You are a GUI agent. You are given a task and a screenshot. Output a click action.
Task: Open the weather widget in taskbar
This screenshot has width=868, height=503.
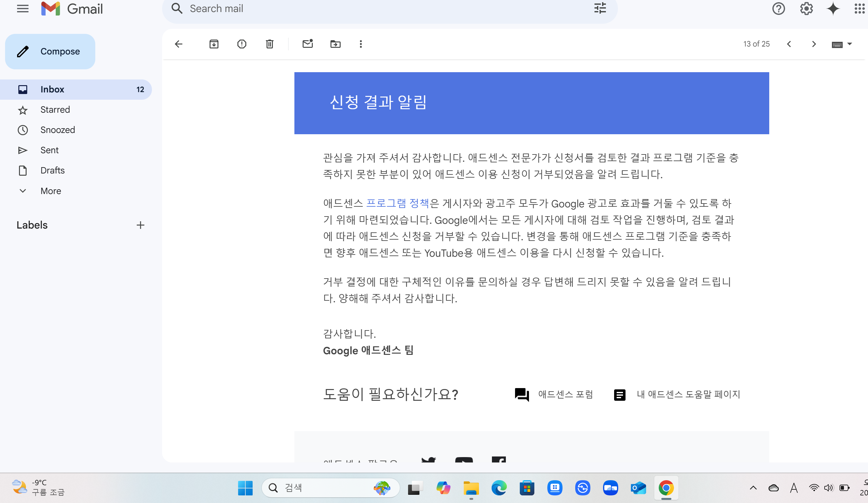click(38, 487)
